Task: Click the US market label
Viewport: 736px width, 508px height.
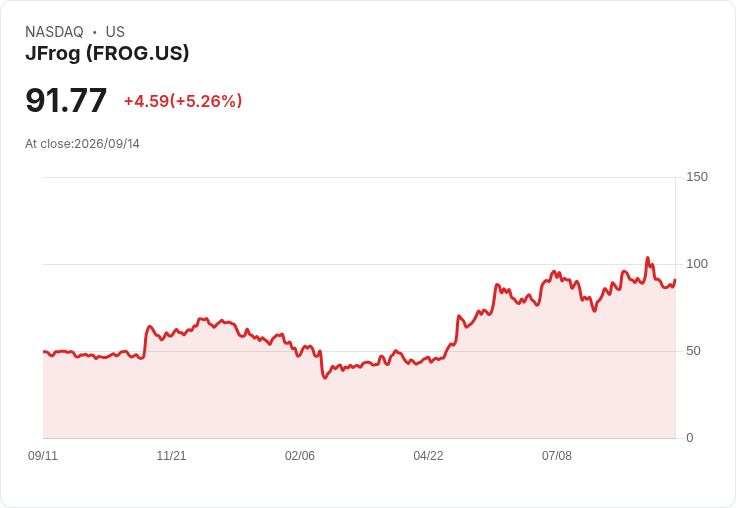Action: pyautogui.click(x=115, y=32)
